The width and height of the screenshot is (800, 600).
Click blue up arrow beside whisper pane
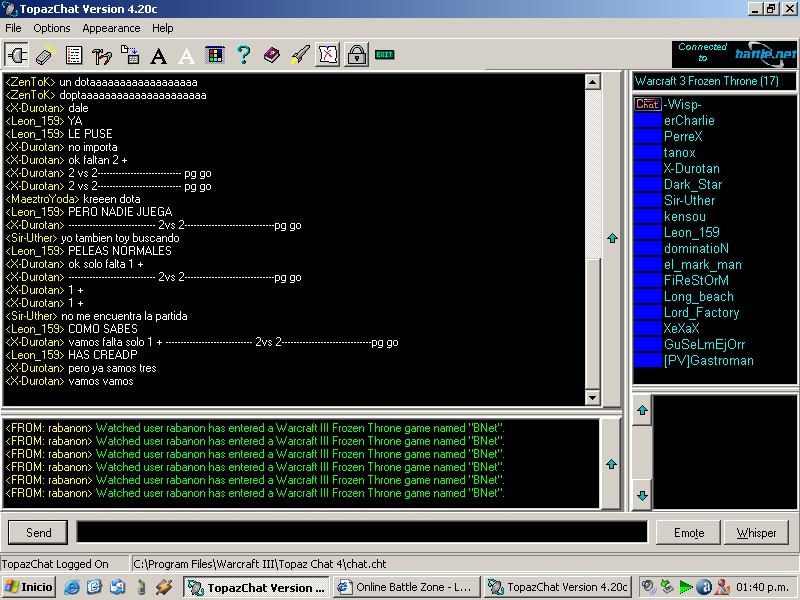(611, 464)
